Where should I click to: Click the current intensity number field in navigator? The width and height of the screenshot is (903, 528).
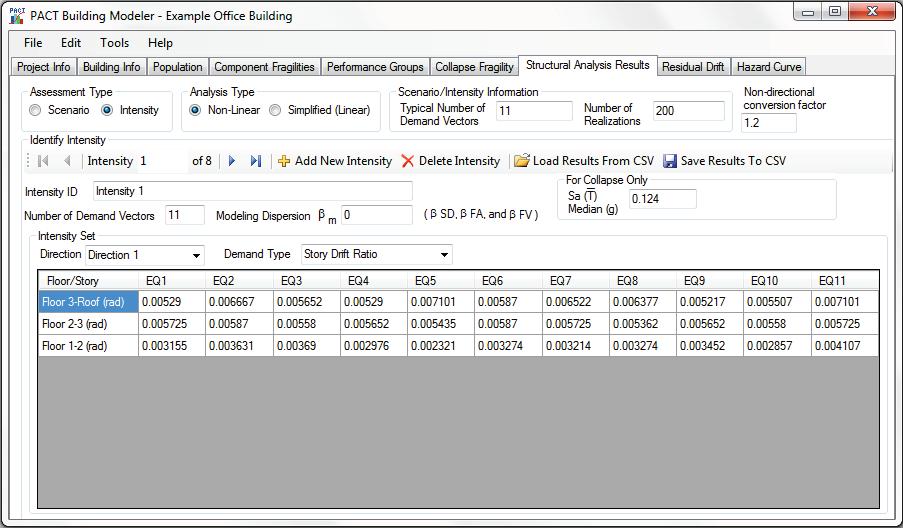click(163, 161)
